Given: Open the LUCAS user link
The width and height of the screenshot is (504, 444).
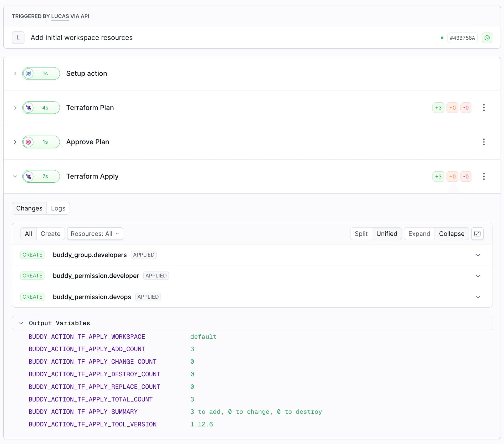Looking at the screenshot, I should 60,16.
